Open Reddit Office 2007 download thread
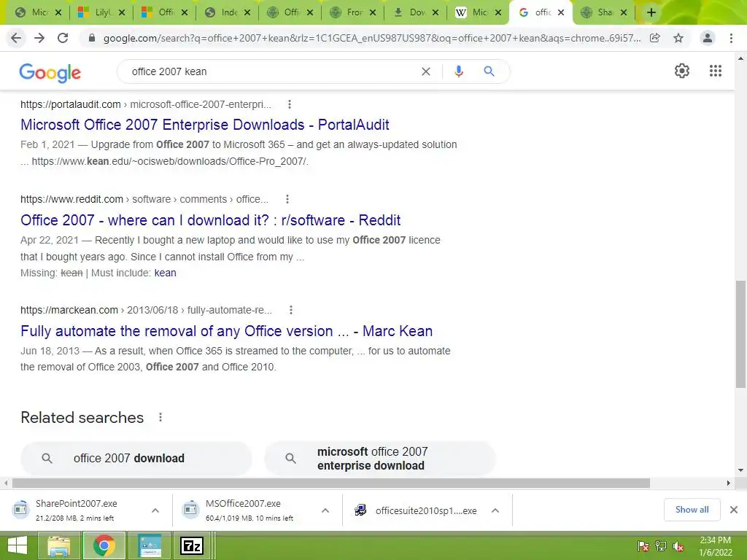The image size is (747, 560). [x=211, y=220]
